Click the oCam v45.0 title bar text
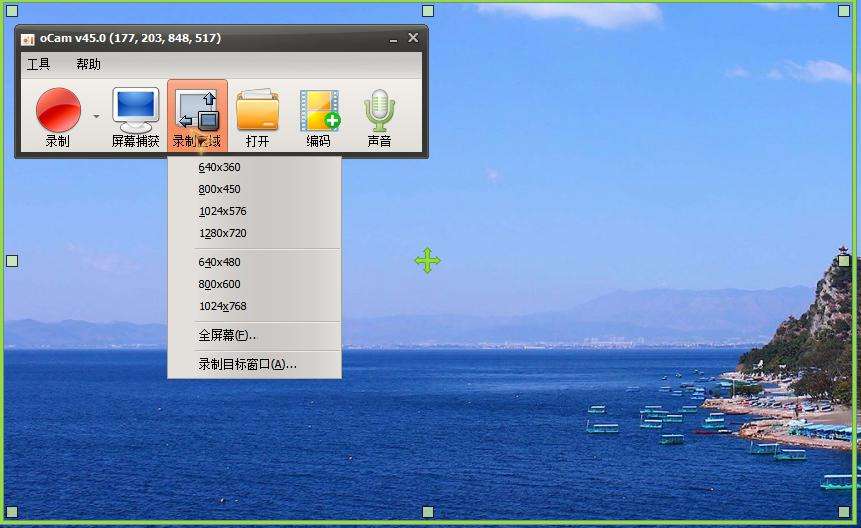 [130, 38]
